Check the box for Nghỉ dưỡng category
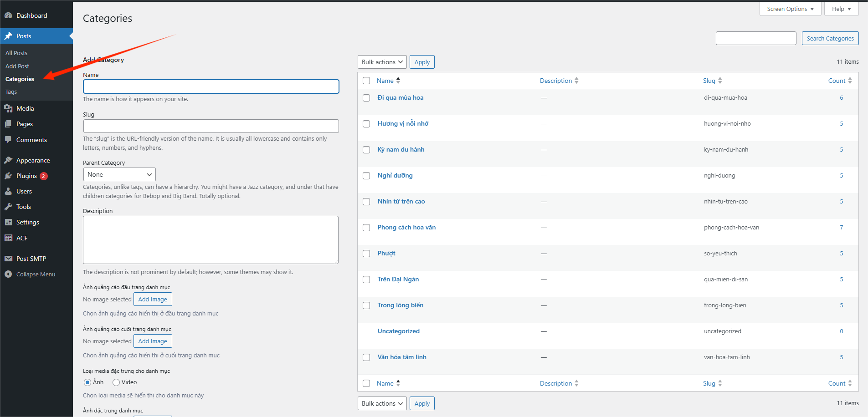The width and height of the screenshot is (868, 417). (366, 176)
